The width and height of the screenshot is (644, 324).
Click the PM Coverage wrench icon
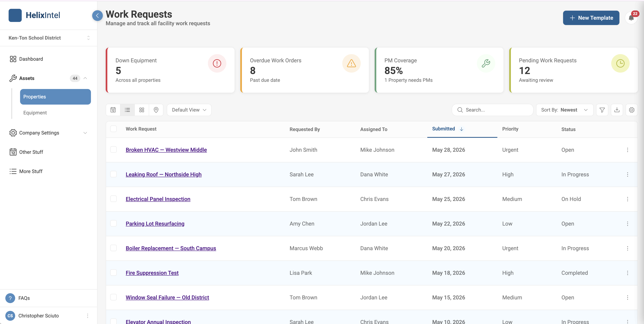(x=486, y=63)
